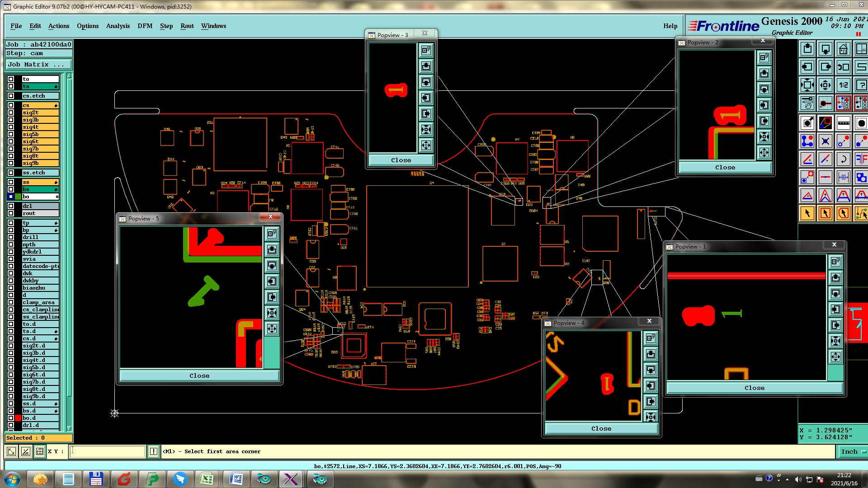Toggle the sig4t layer checkbox
Viewport: 868px width, 488px height.
point(11,127)
